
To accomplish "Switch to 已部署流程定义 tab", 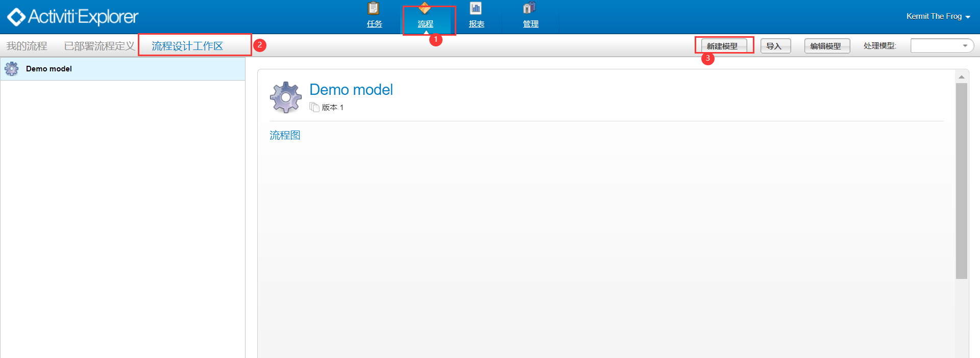I will (x=100, y=46).
